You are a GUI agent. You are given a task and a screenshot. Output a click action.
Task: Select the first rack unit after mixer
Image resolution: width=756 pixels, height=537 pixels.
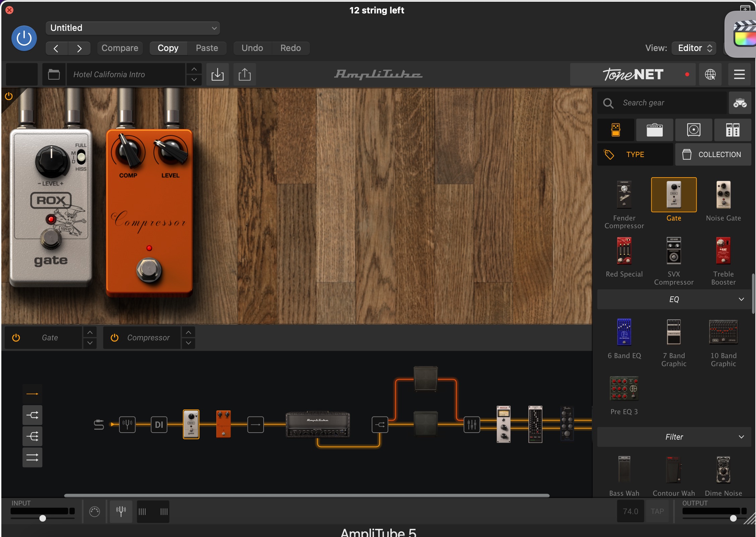pos(503,424)
